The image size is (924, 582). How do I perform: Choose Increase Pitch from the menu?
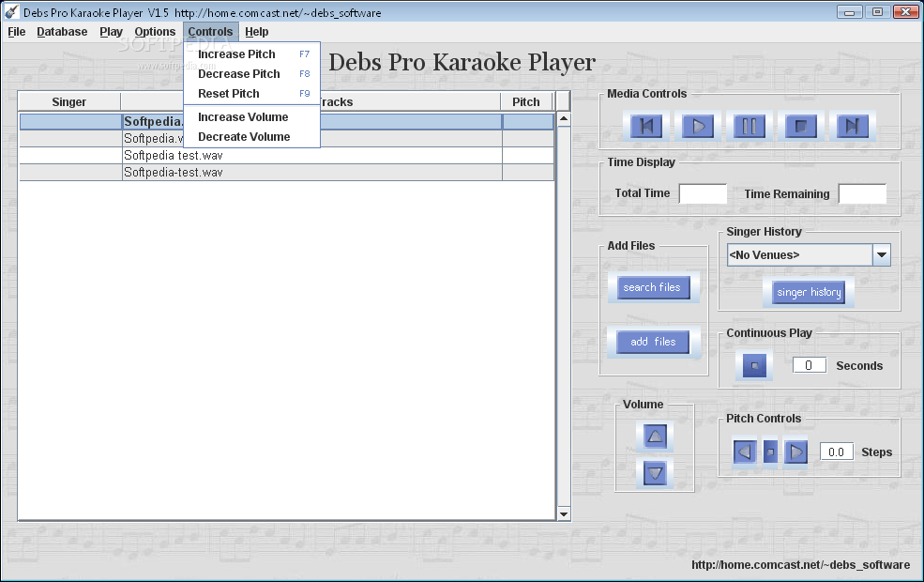[x=252, y=54]
